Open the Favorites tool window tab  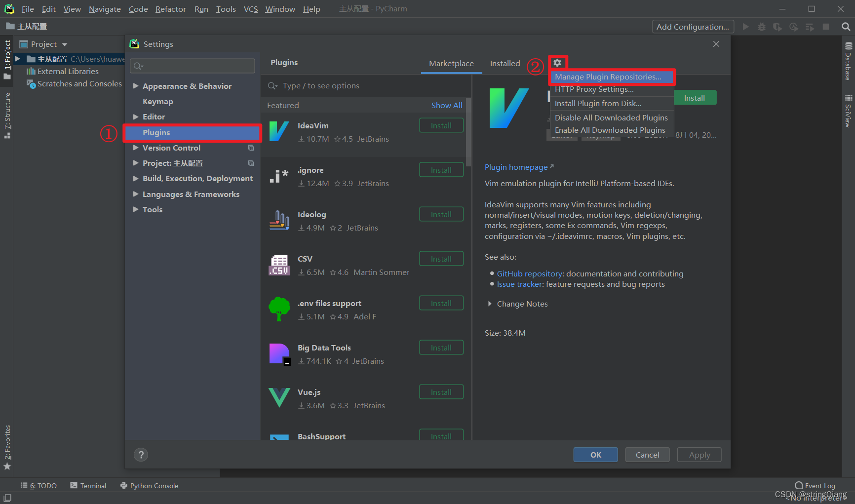[7, 447]
